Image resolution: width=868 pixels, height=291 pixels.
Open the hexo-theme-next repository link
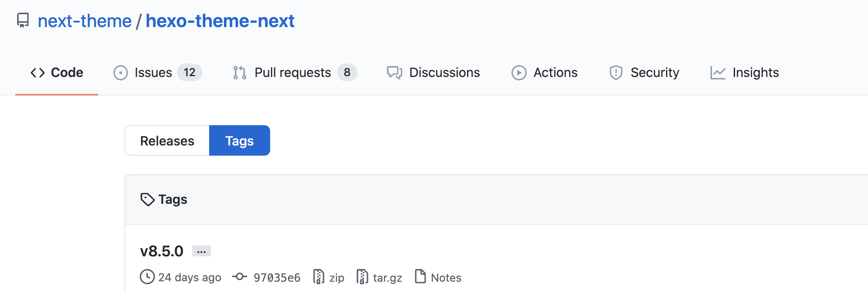[x=220, y=21]
